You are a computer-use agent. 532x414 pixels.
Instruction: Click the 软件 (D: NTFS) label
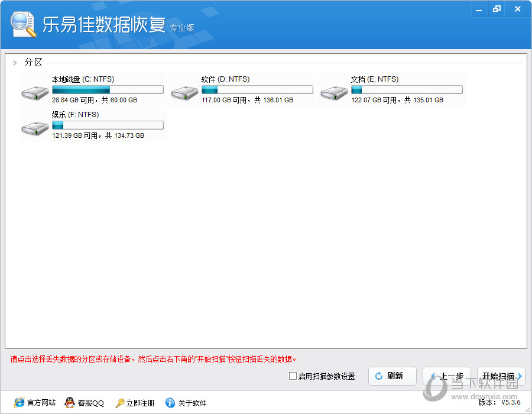pos(225,79)
